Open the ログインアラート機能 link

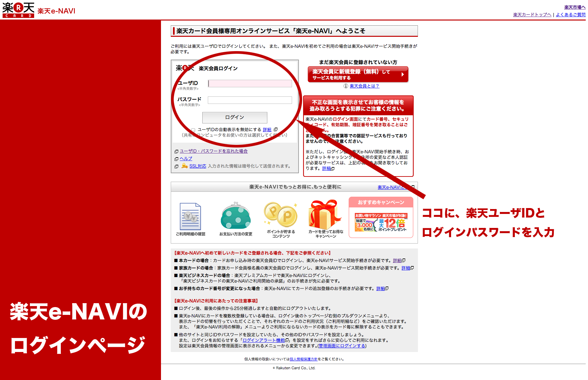[264, 340]
